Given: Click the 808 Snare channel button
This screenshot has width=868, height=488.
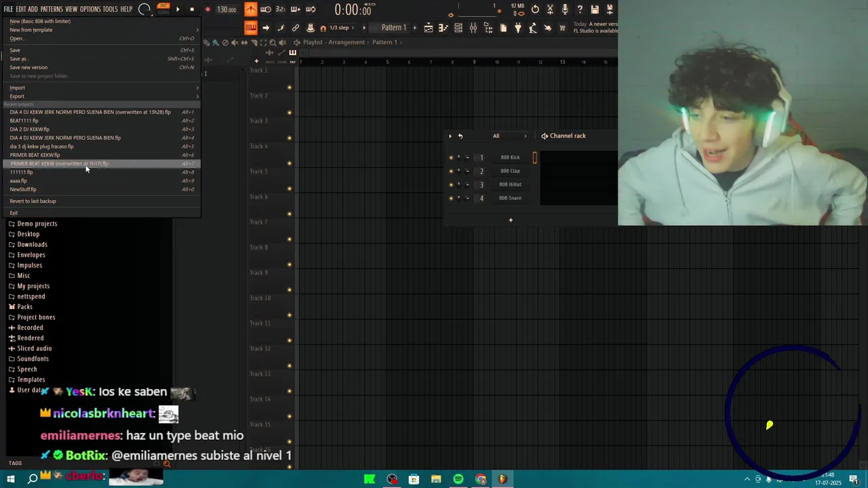Looking at the screenshot, I should coord(510,198).
